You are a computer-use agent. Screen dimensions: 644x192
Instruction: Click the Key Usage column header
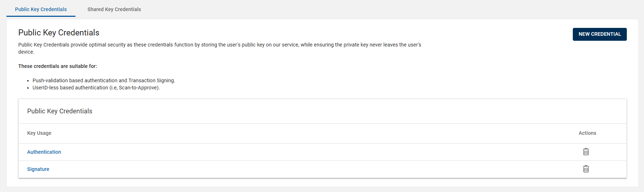(39, 133)
